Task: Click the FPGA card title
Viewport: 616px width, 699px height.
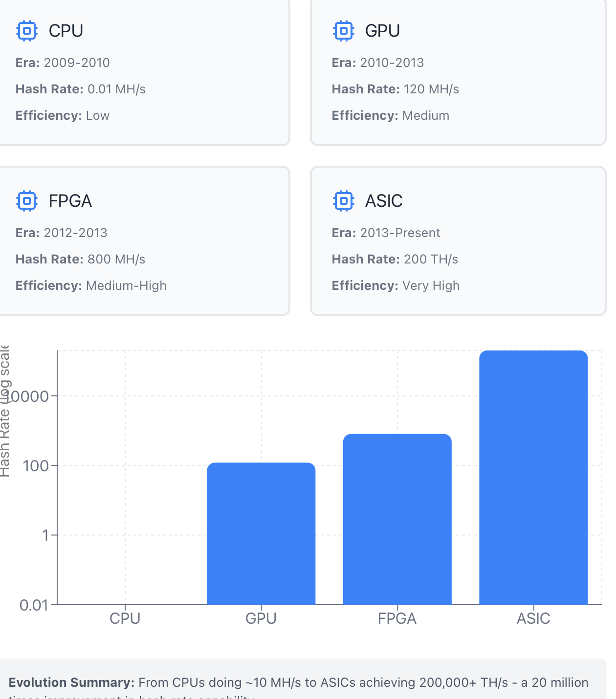Action: 70,201
